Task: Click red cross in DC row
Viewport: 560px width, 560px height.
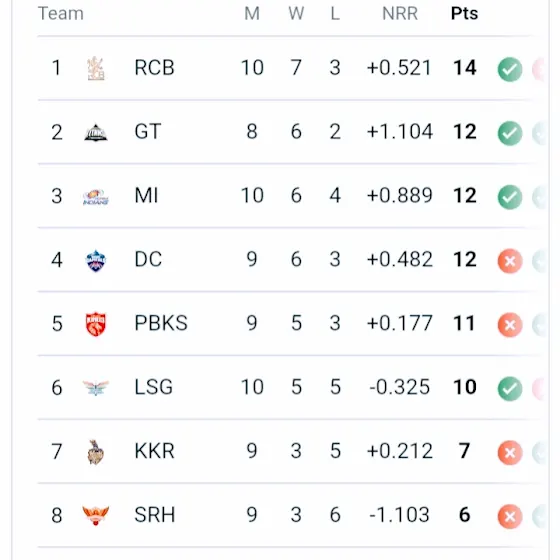Action: [x=510, y=261]
